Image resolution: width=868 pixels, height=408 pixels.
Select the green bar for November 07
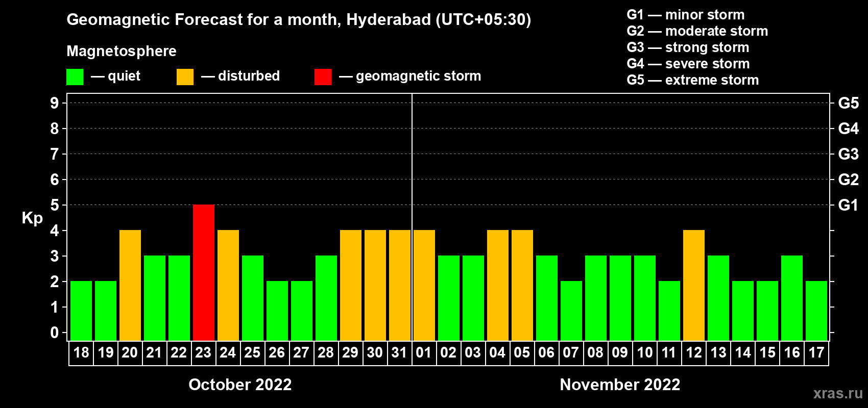[571, 311]
